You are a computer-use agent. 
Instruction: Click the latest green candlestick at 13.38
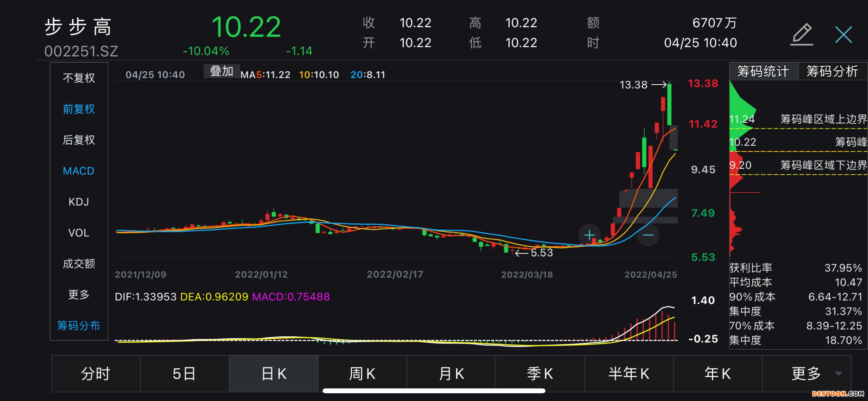tap(669, 105)
